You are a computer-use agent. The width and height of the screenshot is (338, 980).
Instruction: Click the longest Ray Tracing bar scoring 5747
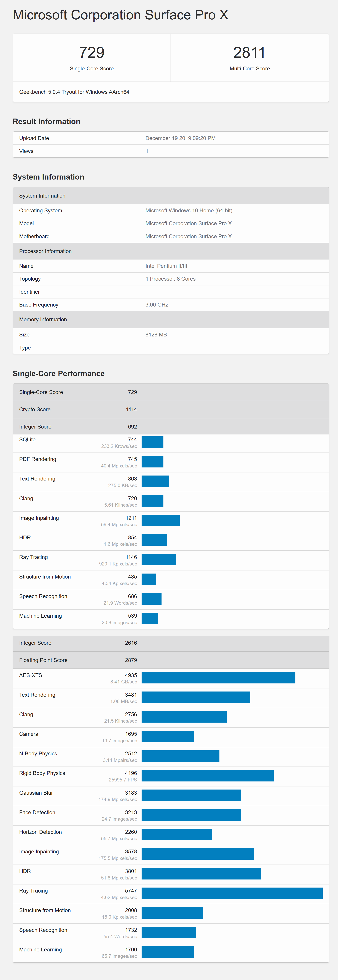point(232,893)
